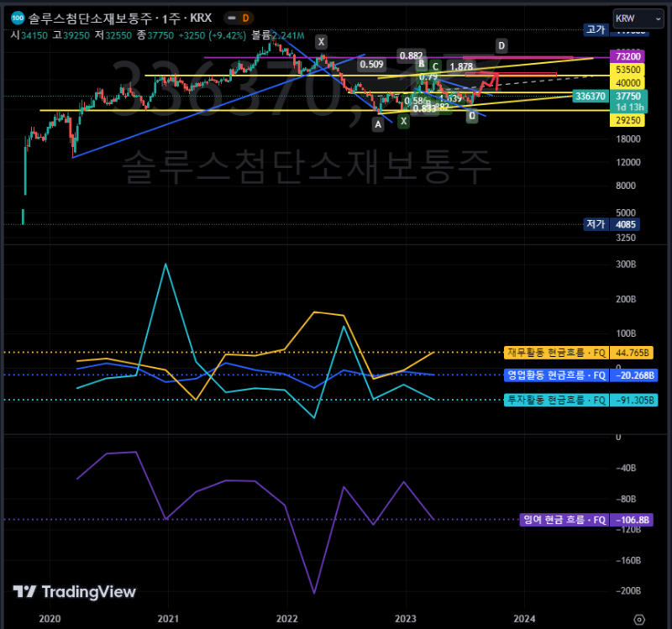
Task: Click the -20.268B operating value tag
Action: pos(634,375)
